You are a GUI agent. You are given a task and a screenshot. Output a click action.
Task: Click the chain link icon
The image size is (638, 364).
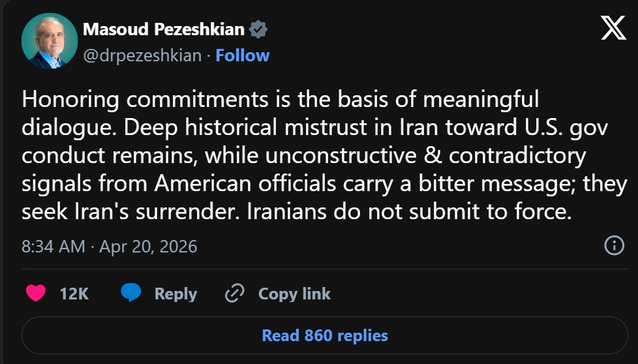click(234, 294)
